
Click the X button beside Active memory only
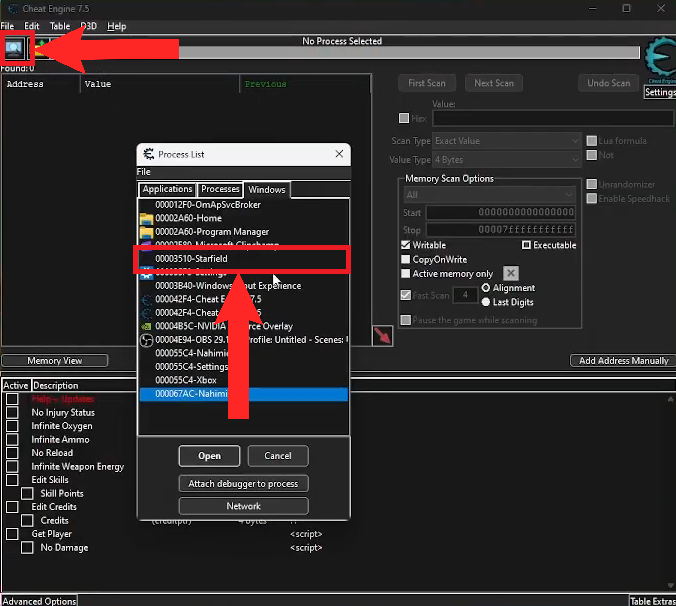pos(510,273)
